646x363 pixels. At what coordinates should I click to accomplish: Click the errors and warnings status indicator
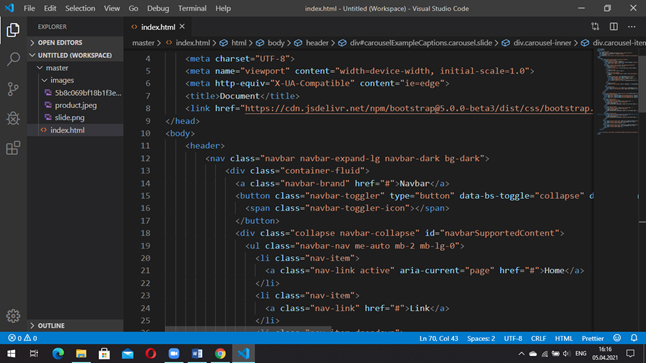click(x=23, y=338)
